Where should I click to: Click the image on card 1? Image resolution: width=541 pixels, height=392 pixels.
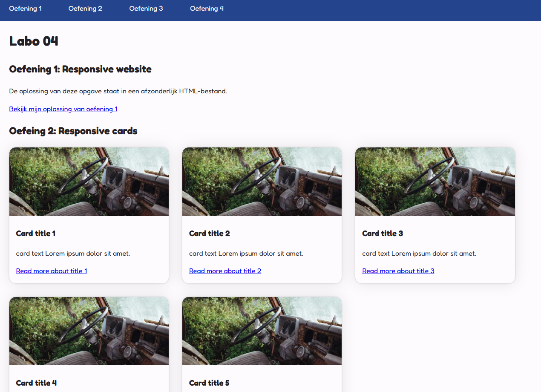[x=89, y=182]
